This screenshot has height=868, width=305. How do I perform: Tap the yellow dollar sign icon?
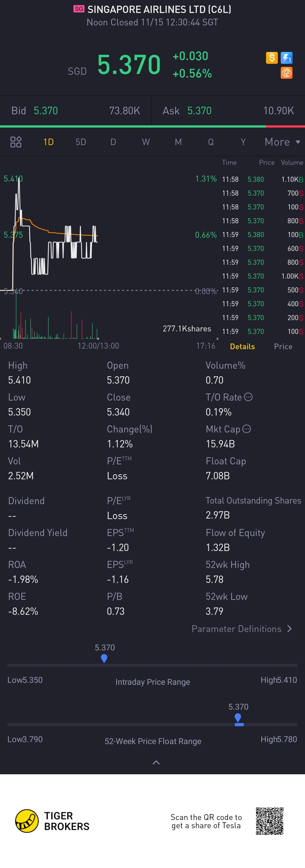tap(272, 58)
